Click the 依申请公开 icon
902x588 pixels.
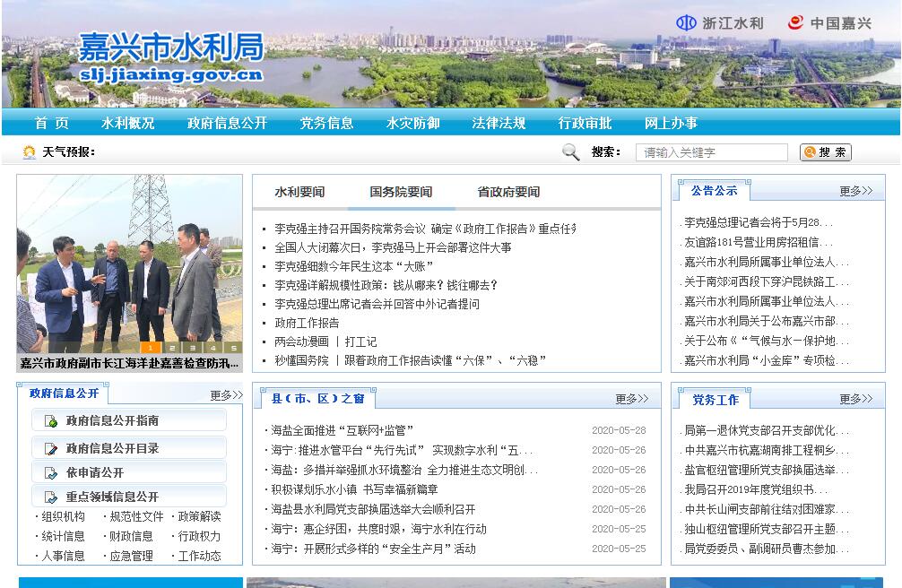click(50, 472)
